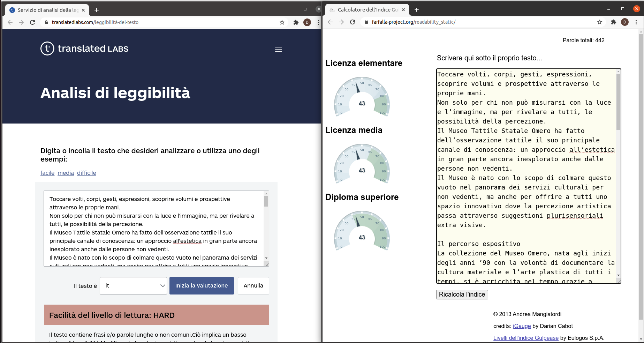
Task: Reload the farfalla-project readability page
Action: [353, 22]
